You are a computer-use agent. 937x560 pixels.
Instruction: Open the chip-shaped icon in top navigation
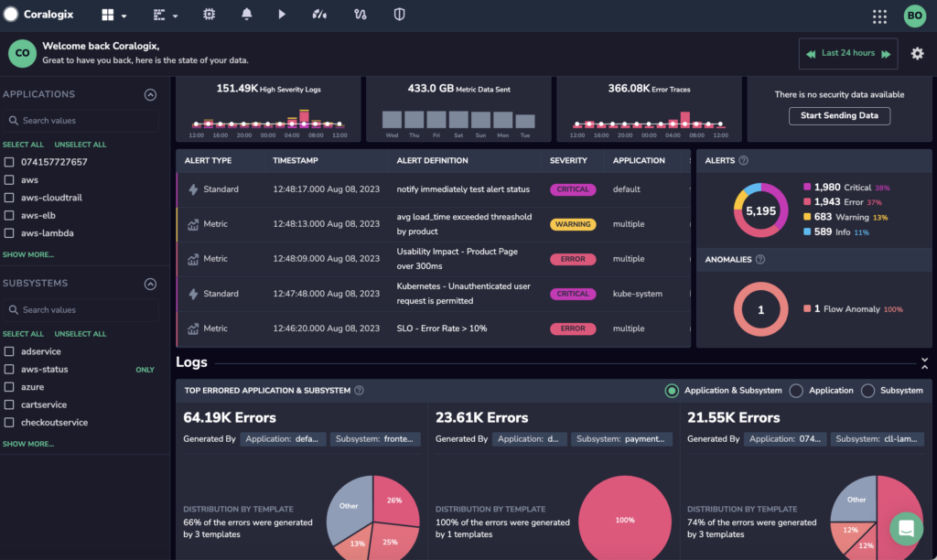209,15
